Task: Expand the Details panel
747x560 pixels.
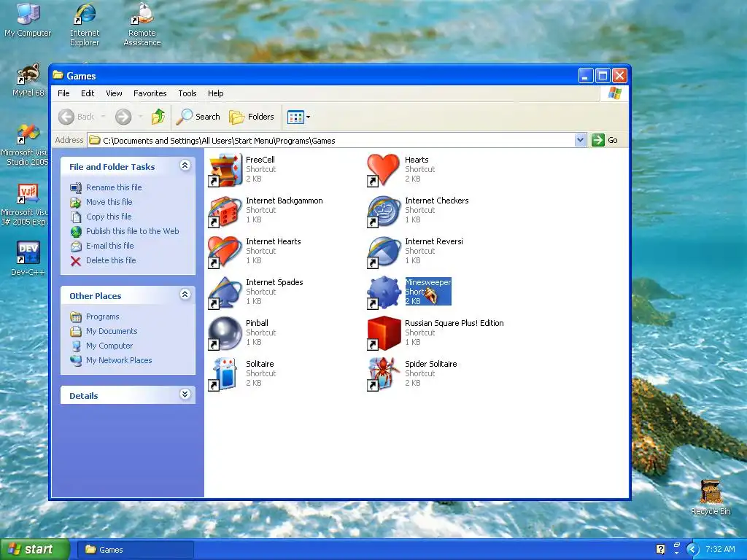Action: (x=185, y=394)
